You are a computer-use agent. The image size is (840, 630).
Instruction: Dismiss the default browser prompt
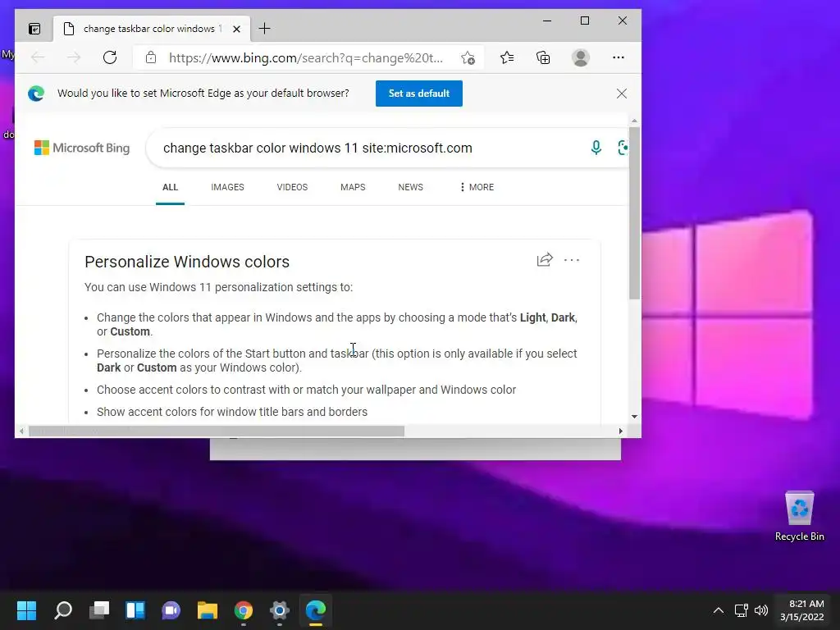(x=622, y=94)
